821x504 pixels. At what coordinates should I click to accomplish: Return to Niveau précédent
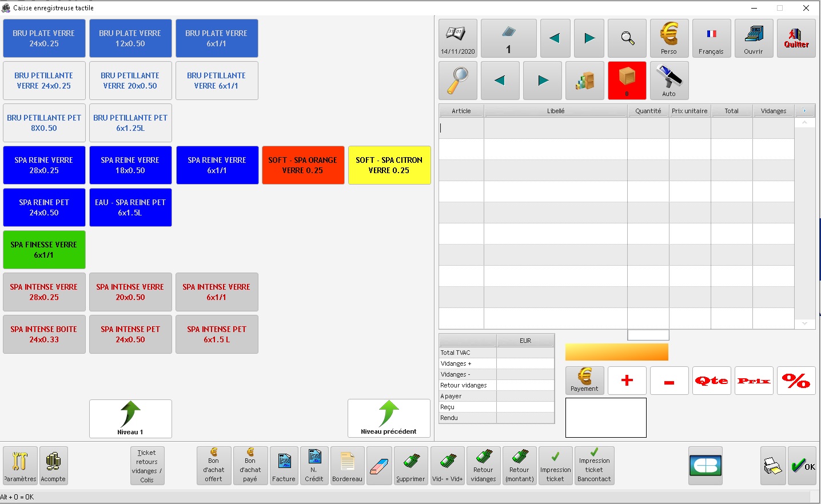(389, 418)
